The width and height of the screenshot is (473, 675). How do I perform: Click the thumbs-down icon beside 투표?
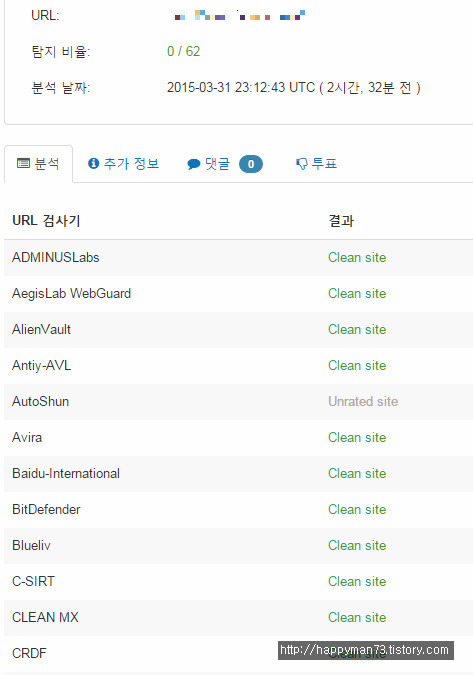pos(302,164)
